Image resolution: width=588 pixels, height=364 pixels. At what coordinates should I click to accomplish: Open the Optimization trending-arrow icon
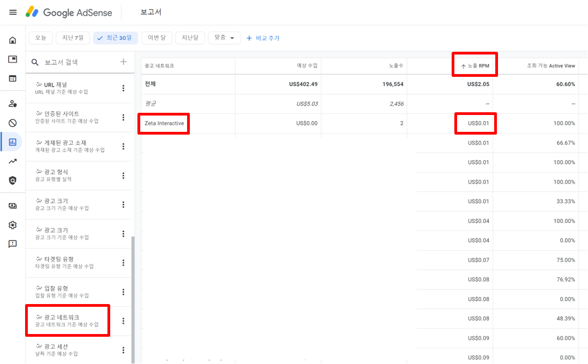click(x=13, y=160)
